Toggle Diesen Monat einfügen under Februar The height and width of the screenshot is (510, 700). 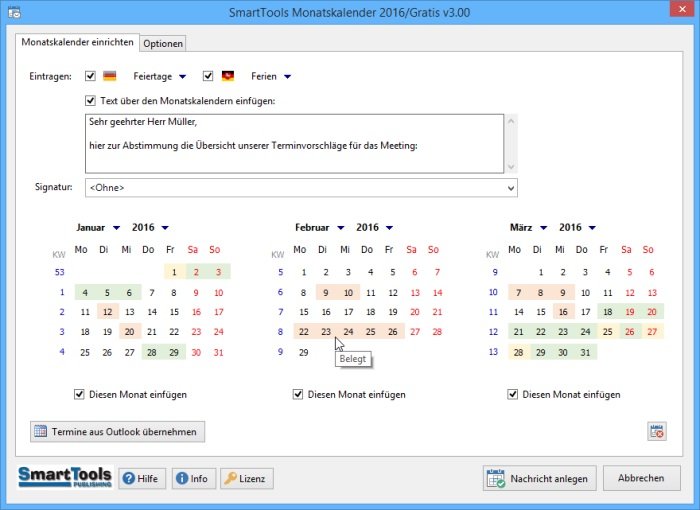(298, 394)
